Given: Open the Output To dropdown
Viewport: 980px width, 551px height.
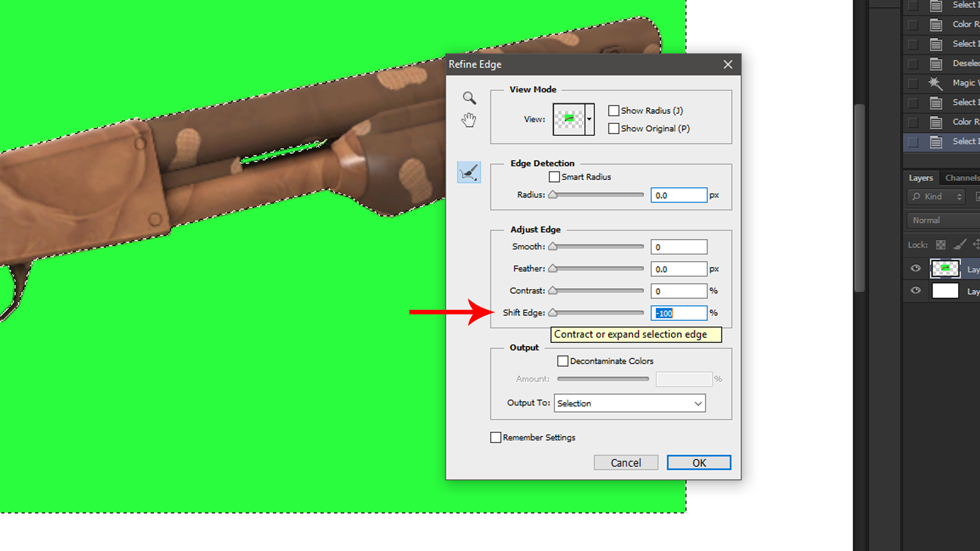Looking at the screenshot, I should pos(629,403).
